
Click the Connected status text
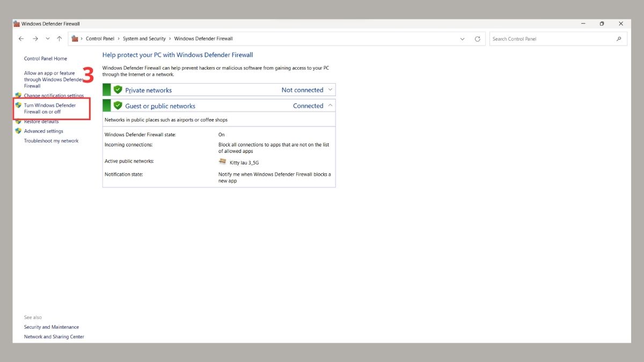pos(308,106)
